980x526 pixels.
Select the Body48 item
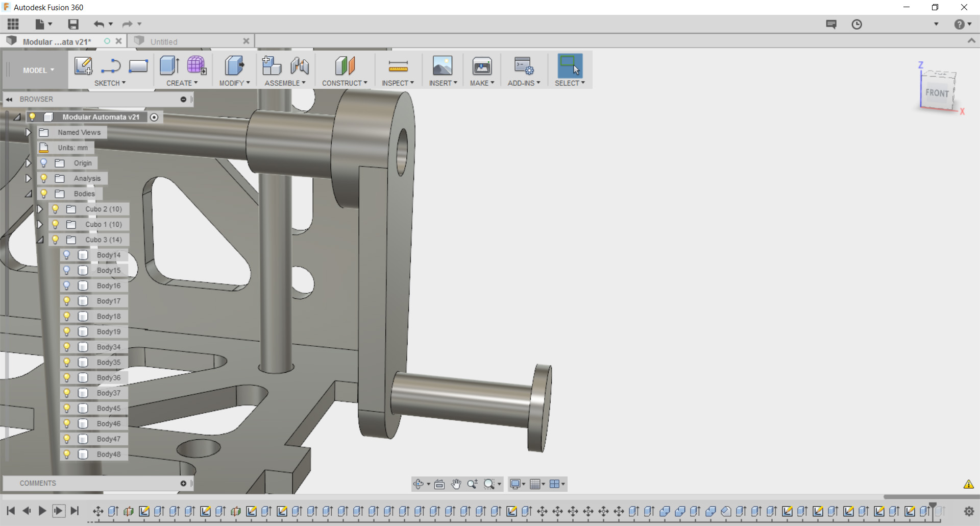(109, 454)
